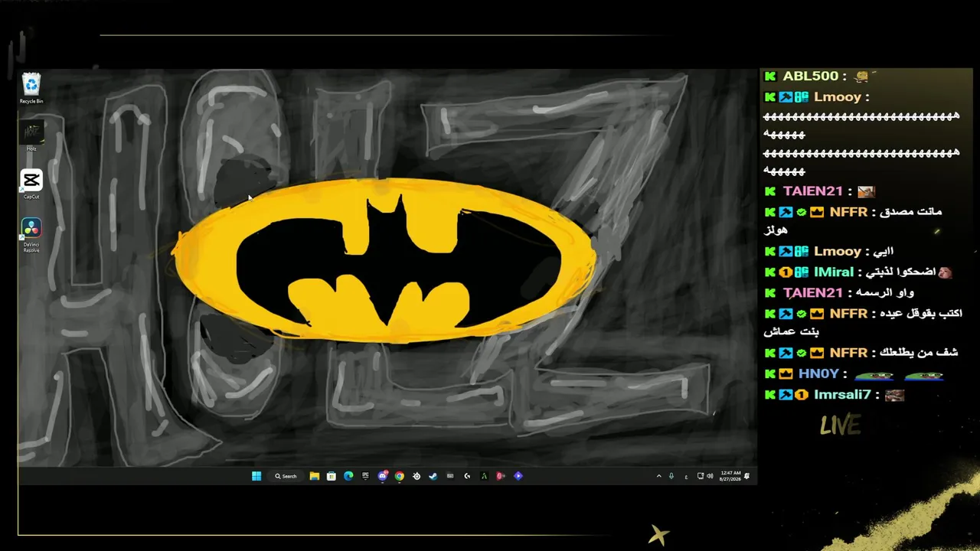Click the taskbar Search box
Viewport: 980px width, 551px height.
click(286, 476)
